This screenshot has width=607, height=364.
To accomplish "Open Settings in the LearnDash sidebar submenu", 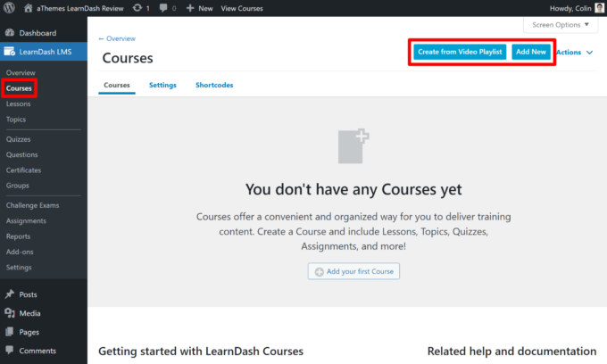I will pyautogui.click(x=19, y=268).
